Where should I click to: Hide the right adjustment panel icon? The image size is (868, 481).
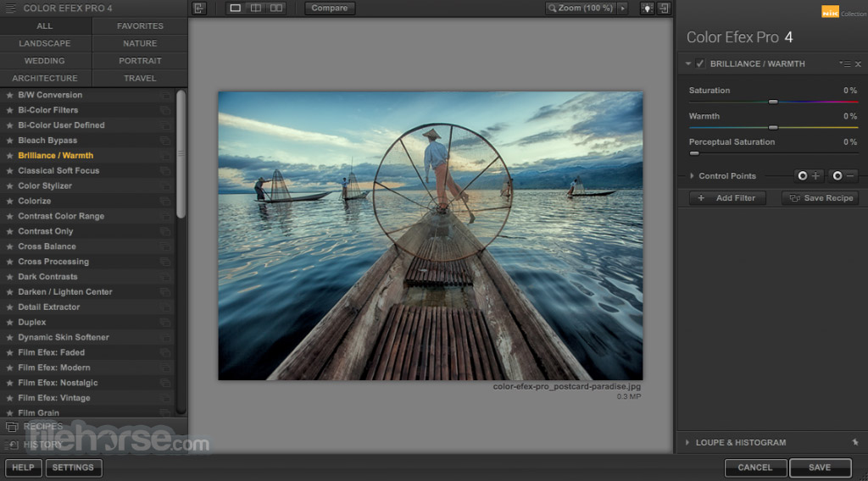click(x=664, y=8)
